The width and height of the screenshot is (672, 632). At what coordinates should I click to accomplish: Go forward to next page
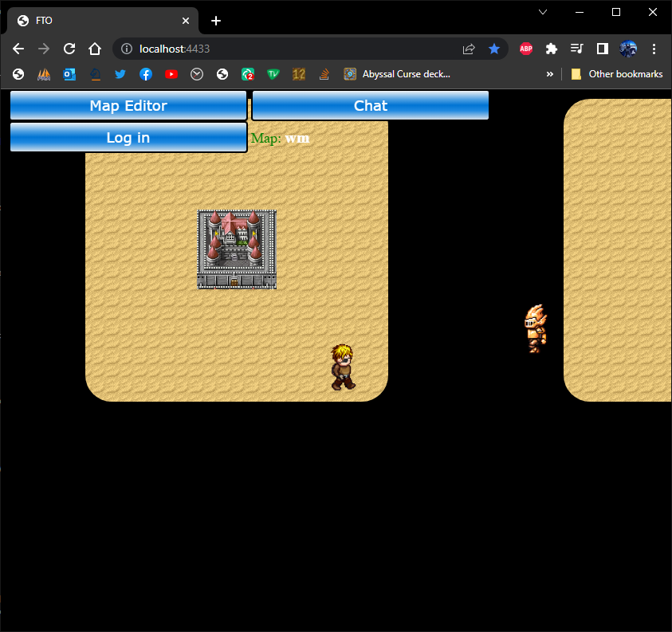tap(44, 49)
